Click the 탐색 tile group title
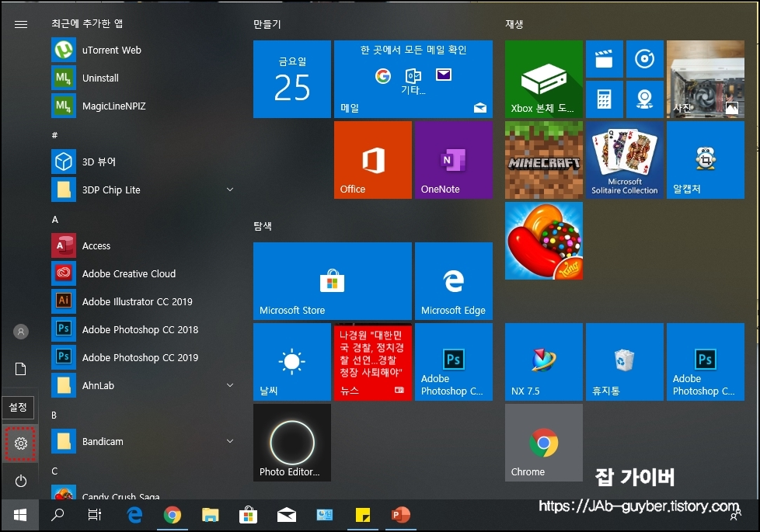Image resolution: width=760 pixels, height=532 pixels. click(x=263, y=226)
